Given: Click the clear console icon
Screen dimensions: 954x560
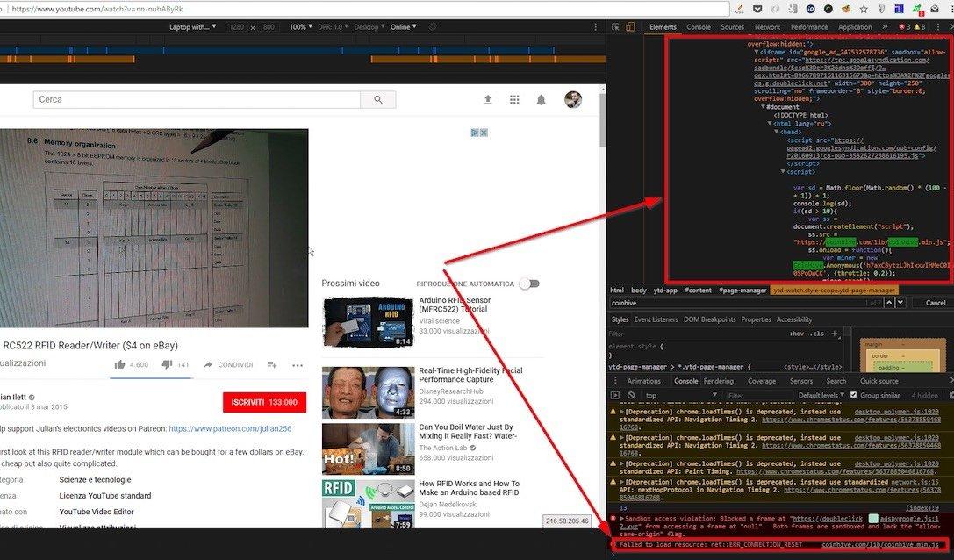Looking at the screenshot, I should pyautogui.click(x=631, y=395).
